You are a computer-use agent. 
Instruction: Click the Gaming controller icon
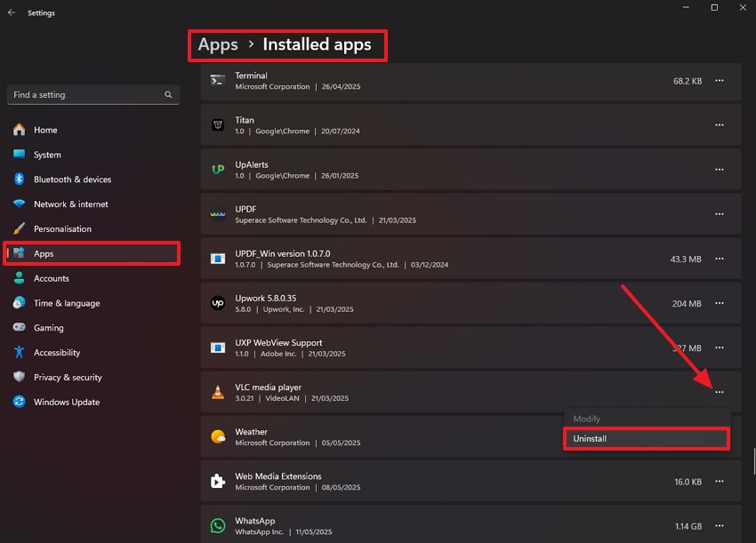(20, 327)
